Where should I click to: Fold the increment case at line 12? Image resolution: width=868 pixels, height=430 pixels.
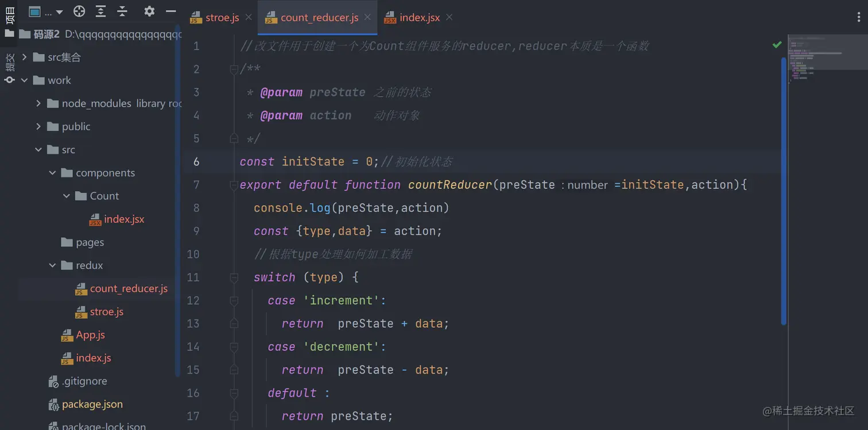pos(234,300)
